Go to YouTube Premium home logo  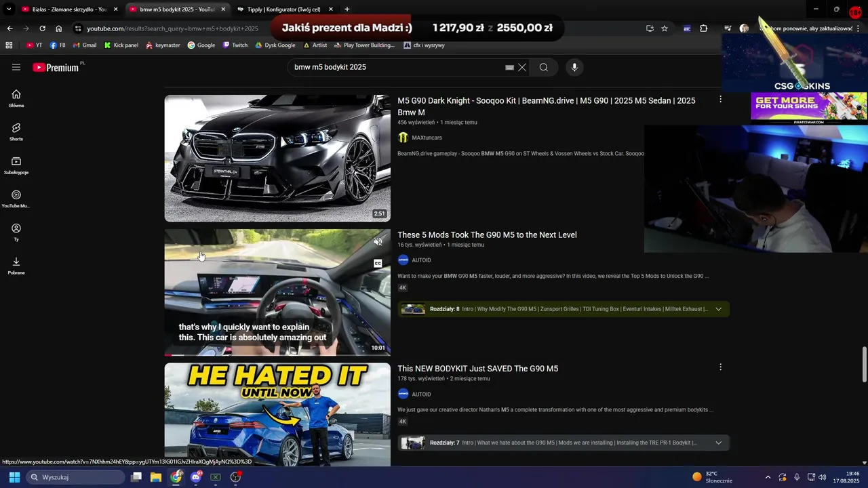56,67
